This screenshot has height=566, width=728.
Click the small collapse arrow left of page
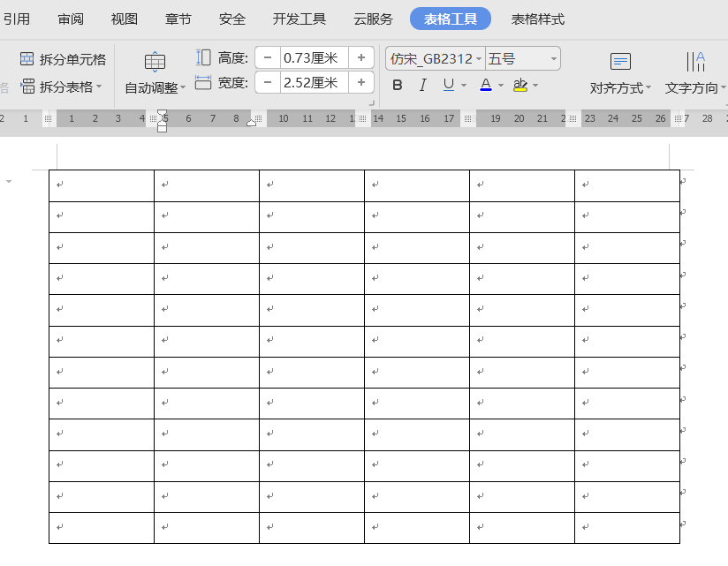click(9, 181)
